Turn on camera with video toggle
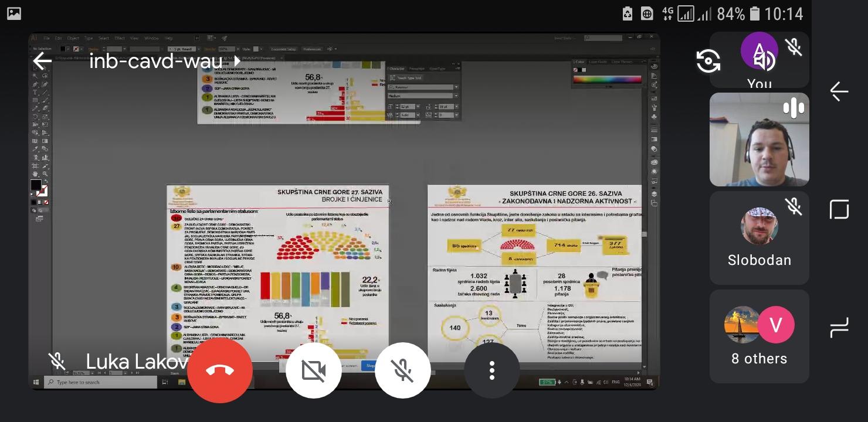Screen dimensions: 868x422 click(x=314, y=370)
